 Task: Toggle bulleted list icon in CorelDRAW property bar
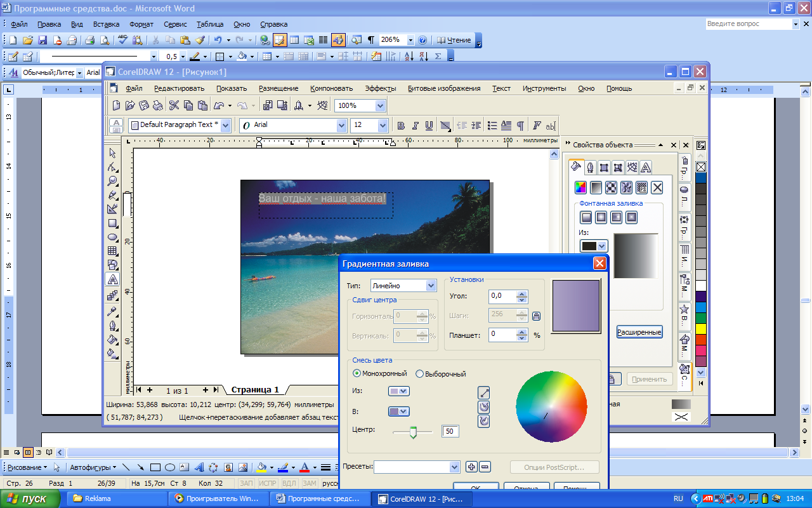[x=492, y=126]
